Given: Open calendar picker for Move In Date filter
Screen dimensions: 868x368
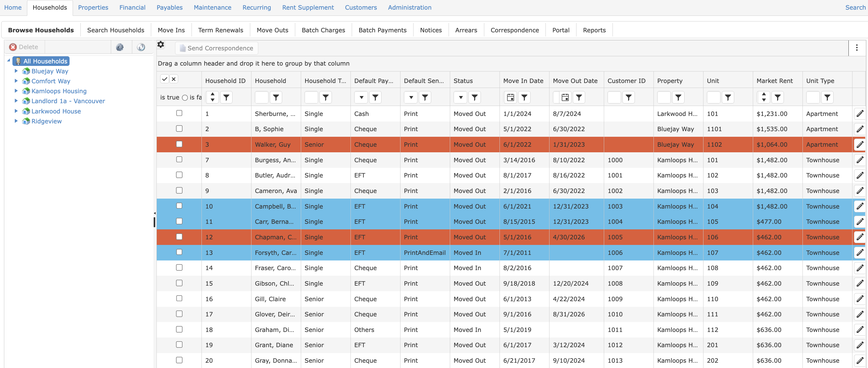Looking at the screenshot, I should (510, 98).
